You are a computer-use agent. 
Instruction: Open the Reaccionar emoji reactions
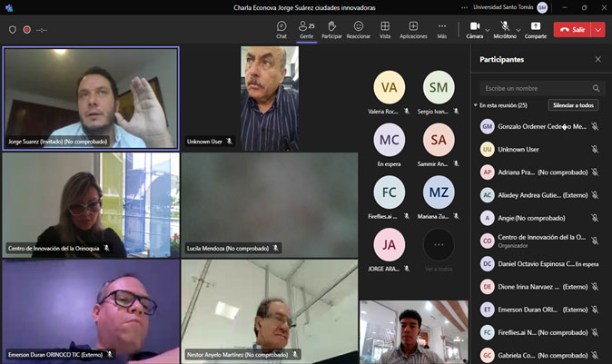359,29
